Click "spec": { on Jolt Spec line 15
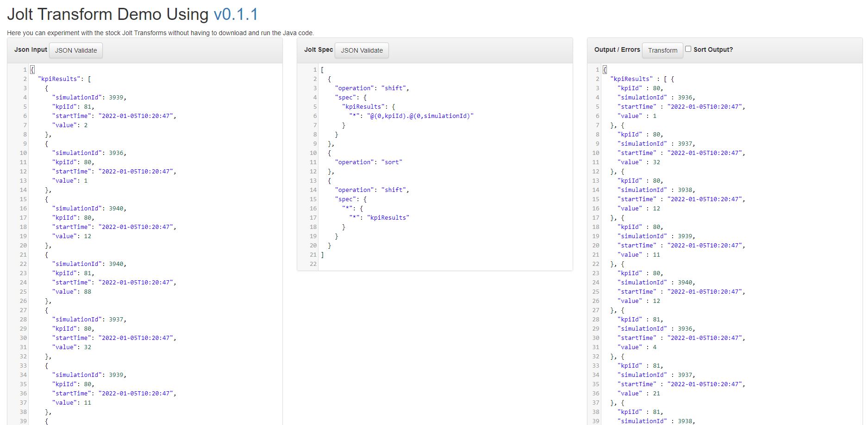This screenshot has height=425, width=868. pos(351,199)
